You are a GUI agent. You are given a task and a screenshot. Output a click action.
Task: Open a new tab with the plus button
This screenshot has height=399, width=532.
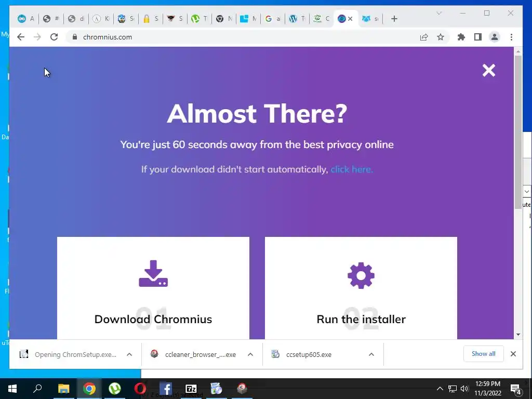[x=394, y=19]
